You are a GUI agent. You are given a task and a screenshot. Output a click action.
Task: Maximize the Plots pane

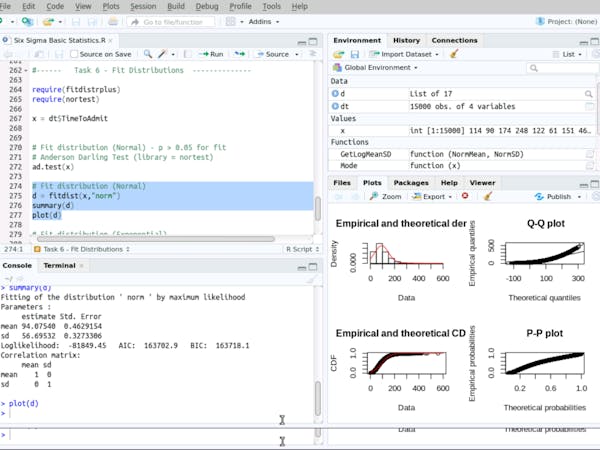tap(595, 184)
